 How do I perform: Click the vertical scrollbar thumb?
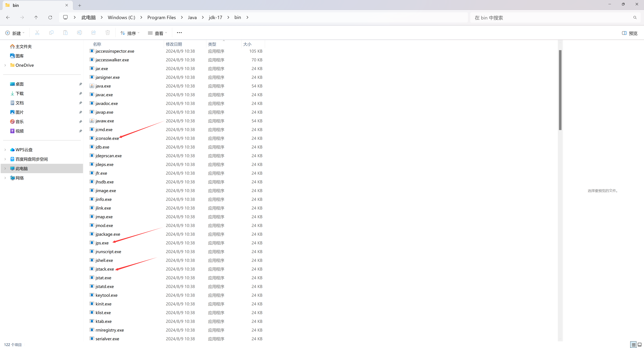[560, 90]
